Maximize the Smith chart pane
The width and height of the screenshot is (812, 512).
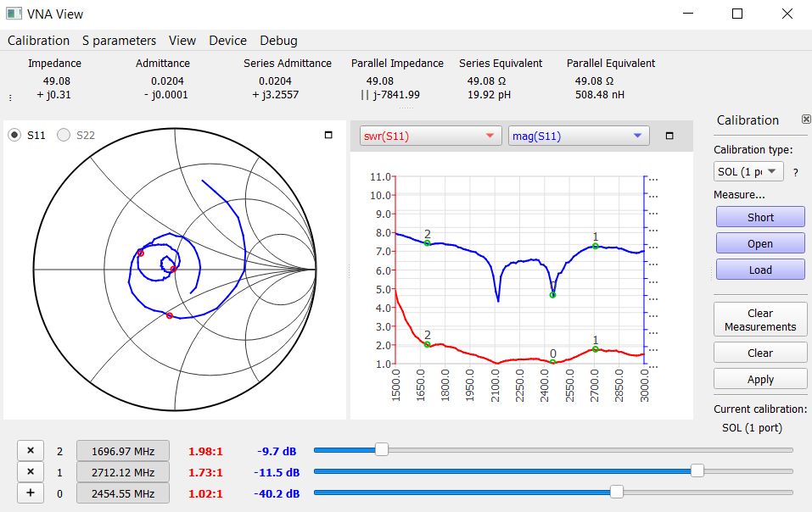[328, 135]
